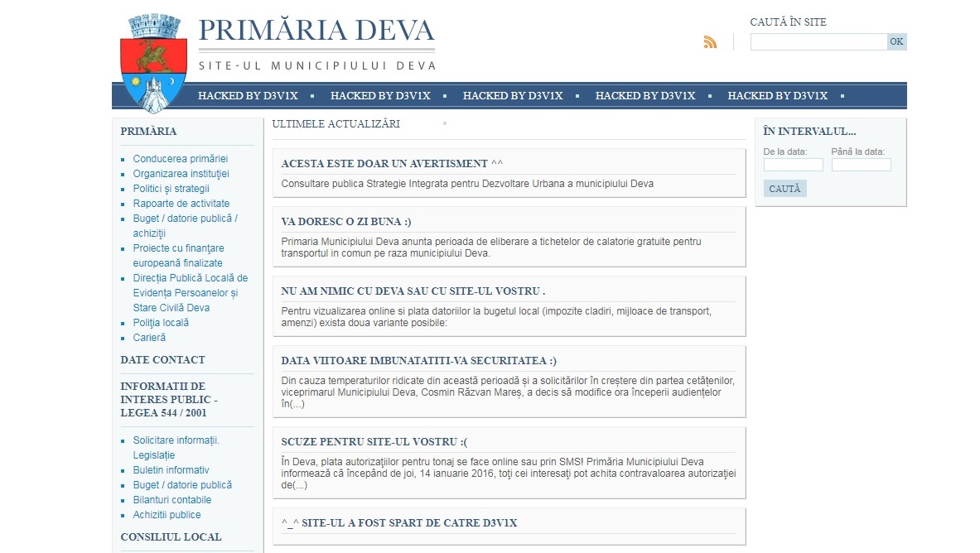Open Conducerea primăriei link
This screenshot has width=980, height=553.
[180, 159]
